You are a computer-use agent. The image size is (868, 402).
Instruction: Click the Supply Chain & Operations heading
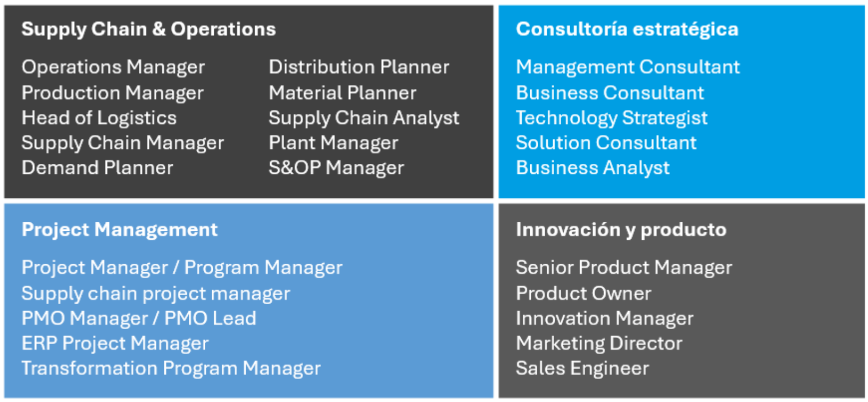click(x=148, y=29)
